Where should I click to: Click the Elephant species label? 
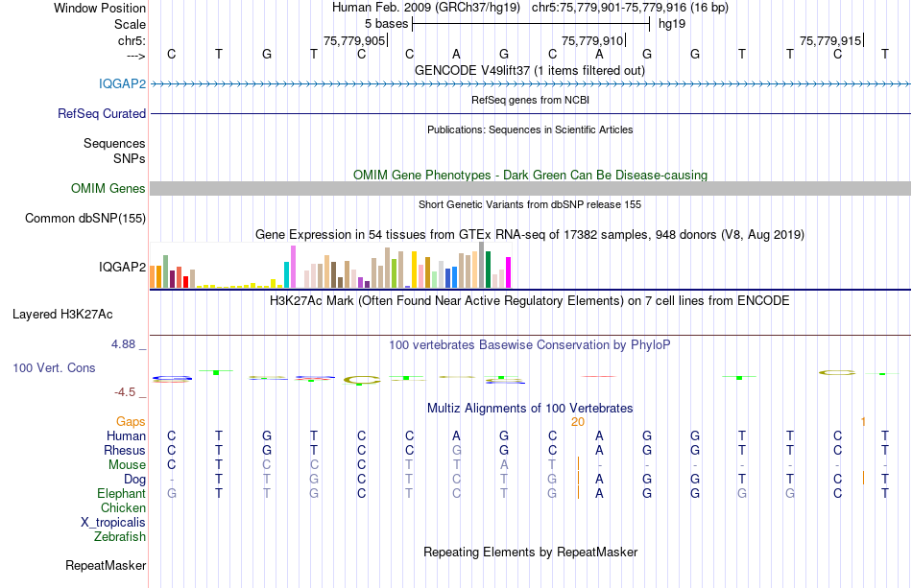pos(121,493)
